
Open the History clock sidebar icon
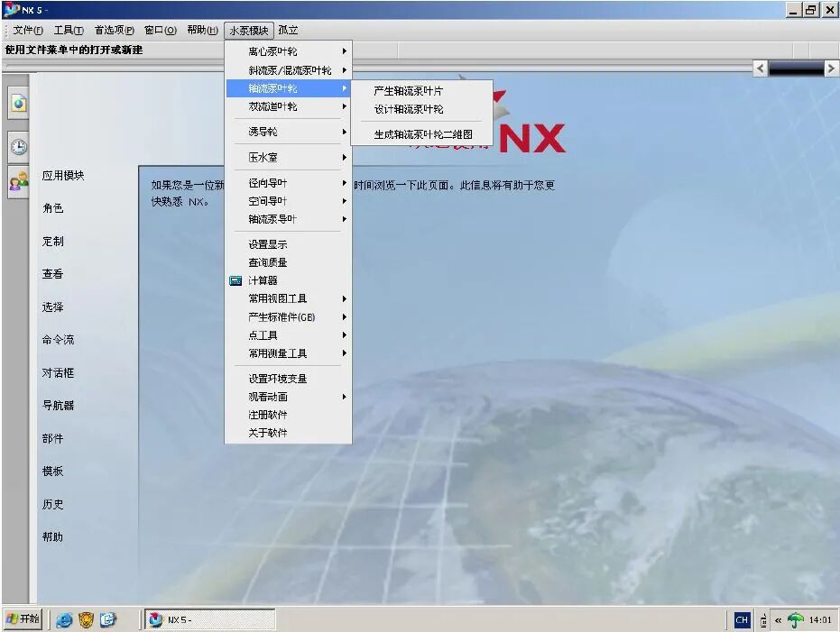[x=18, y=146]
